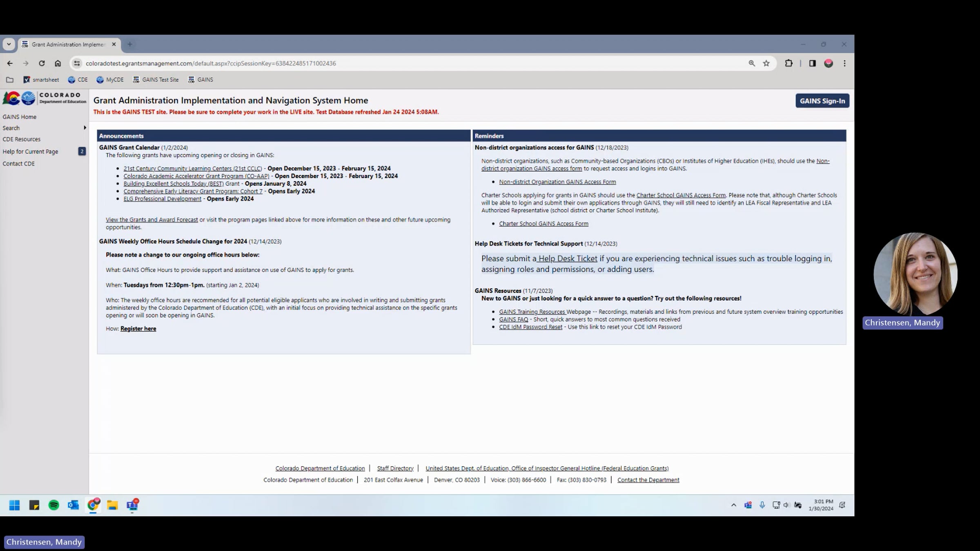Go to GAINS Home in sidebar
980x551 pixels.
pyautogui.click(x=20, y=117)
